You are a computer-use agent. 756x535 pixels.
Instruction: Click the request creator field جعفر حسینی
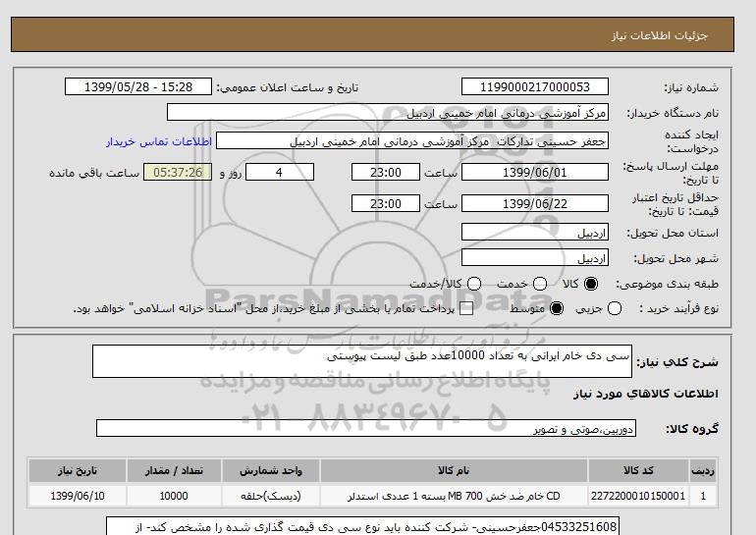tap(412, 140)
